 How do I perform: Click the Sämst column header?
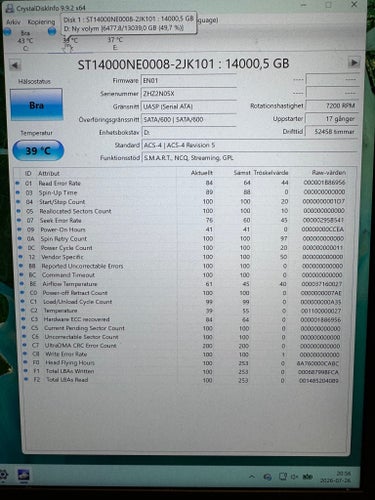click(x=242, y=173)
